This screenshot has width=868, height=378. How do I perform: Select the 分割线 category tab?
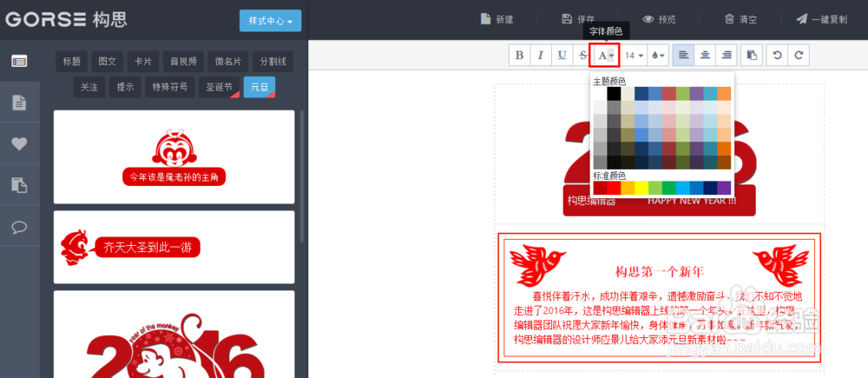pyautogui.click(x=273, y=62)
